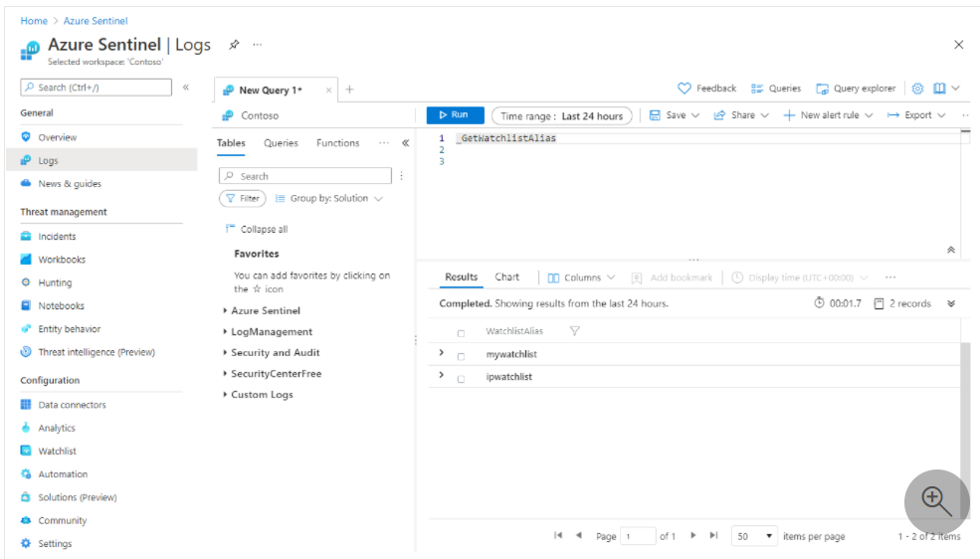Select the Results tab

[x=462, y=277]
